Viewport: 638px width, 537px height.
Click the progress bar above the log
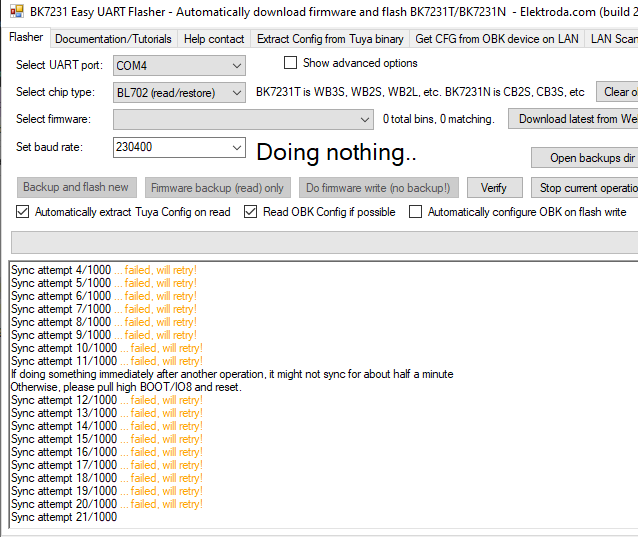click(x=325, y=242)
